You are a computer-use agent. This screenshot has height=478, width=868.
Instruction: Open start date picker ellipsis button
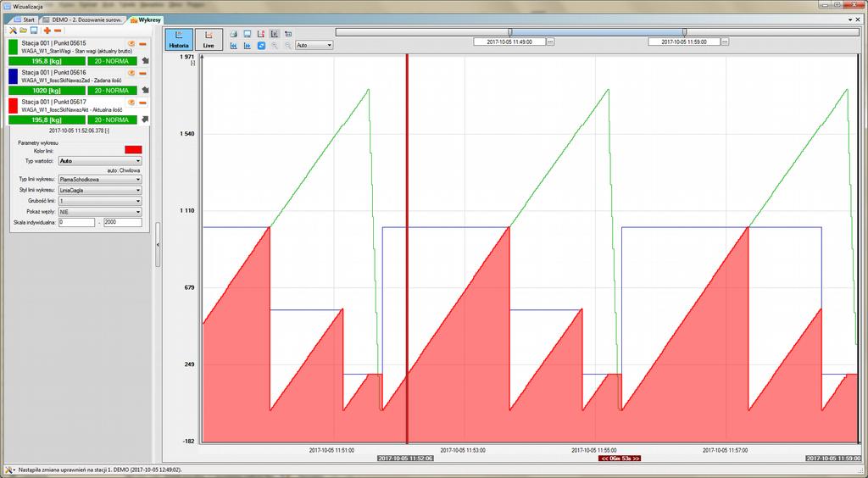550,42
